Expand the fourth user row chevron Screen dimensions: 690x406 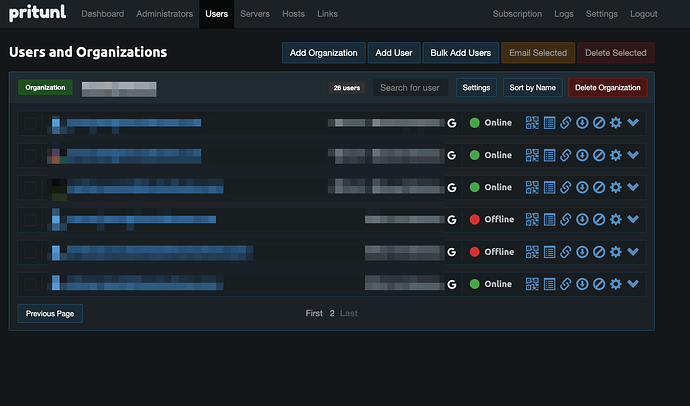point(633,219)
